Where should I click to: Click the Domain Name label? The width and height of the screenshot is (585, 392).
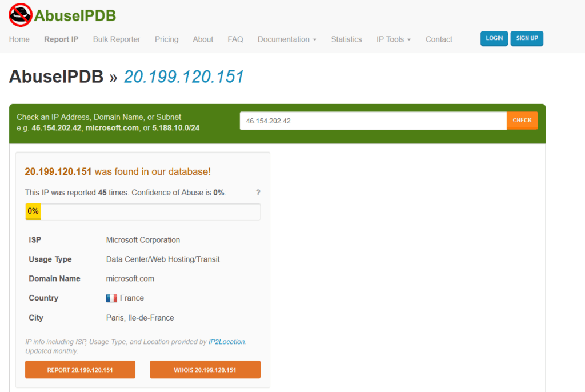tap(54, 278)
